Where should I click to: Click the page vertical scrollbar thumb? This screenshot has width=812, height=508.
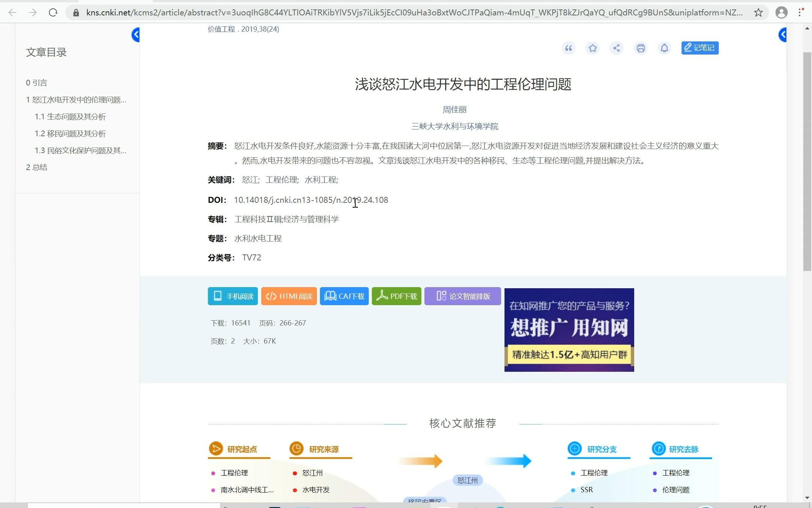pos(807,162)
